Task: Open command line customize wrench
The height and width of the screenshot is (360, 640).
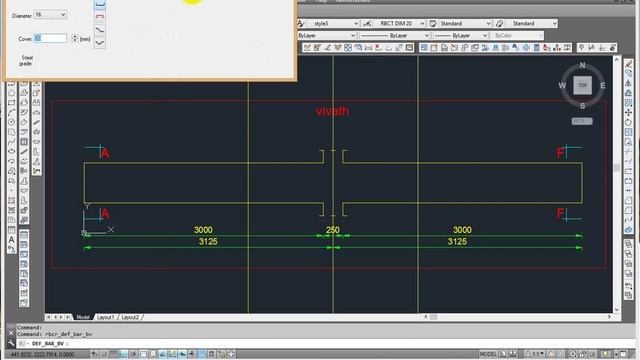Action: coord(11,343)
